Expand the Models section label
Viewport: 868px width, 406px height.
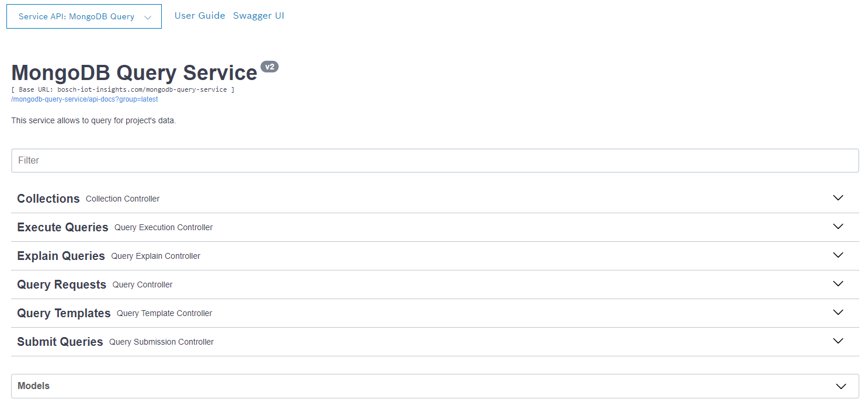pos(34,386)
